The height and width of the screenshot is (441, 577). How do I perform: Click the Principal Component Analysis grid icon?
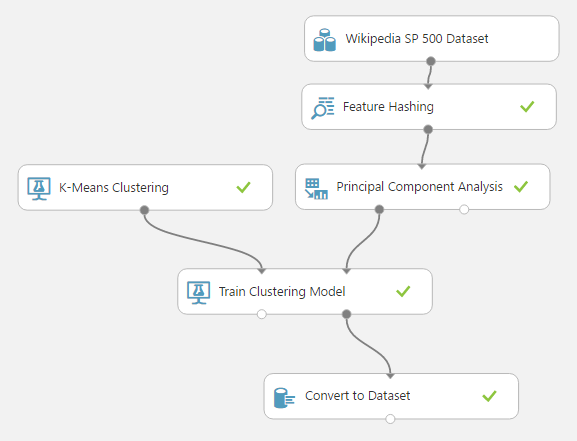(316, 188)
